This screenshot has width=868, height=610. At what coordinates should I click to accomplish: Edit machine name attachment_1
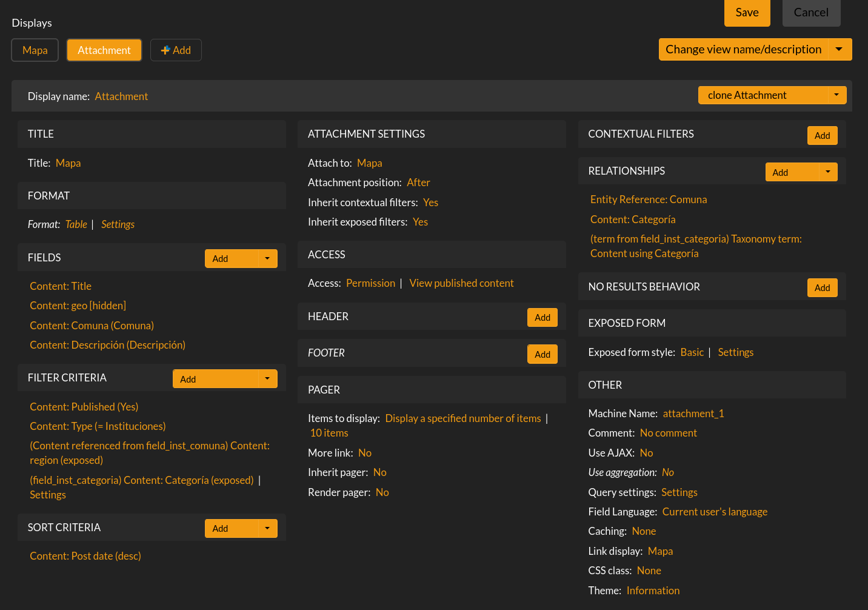693,414
